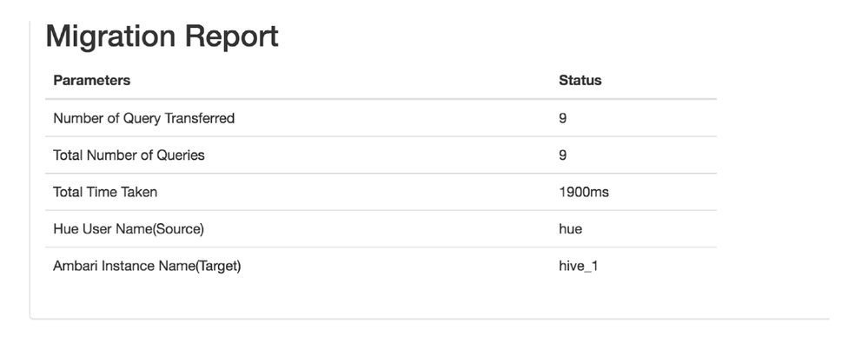Click the Number of Query Transferred label
The image size is (868, 356).
tap(143, 118)
